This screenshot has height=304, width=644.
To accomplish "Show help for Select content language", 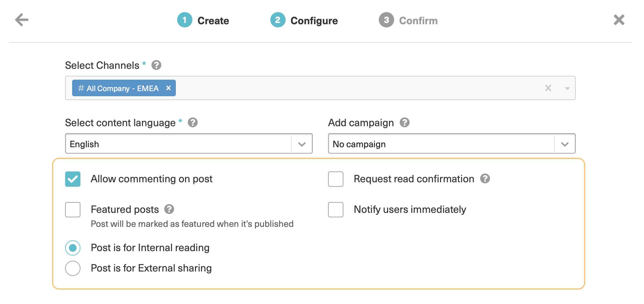I will click(x=192, y=123).
